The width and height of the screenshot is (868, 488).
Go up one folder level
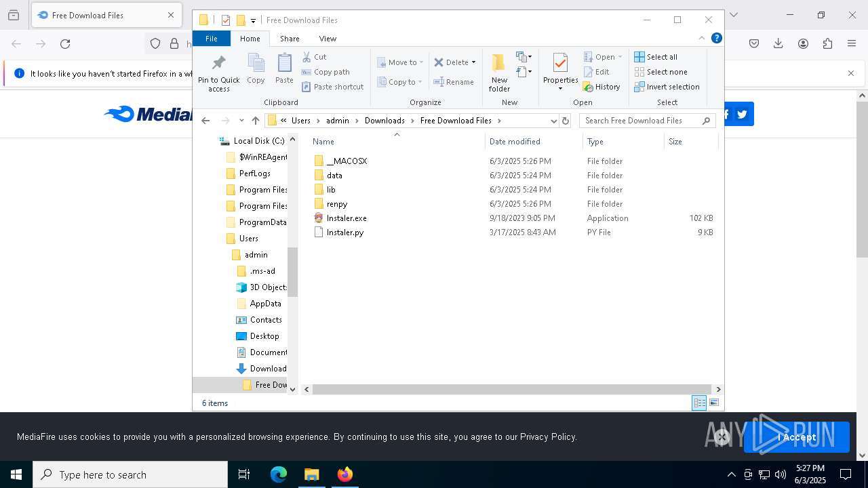pos(255,121)
